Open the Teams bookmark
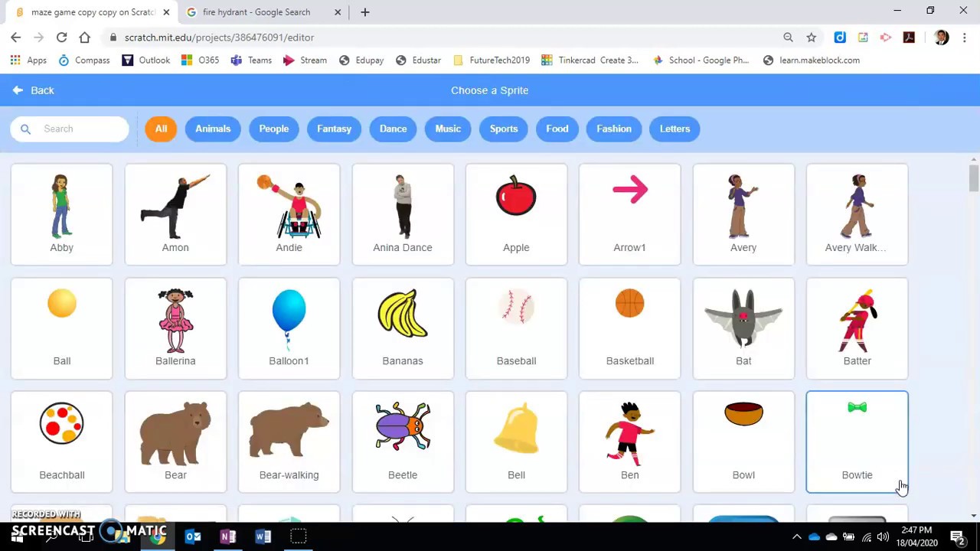This screenshot has height=551, width=980. pyautogui.click(x=251, y=60)
